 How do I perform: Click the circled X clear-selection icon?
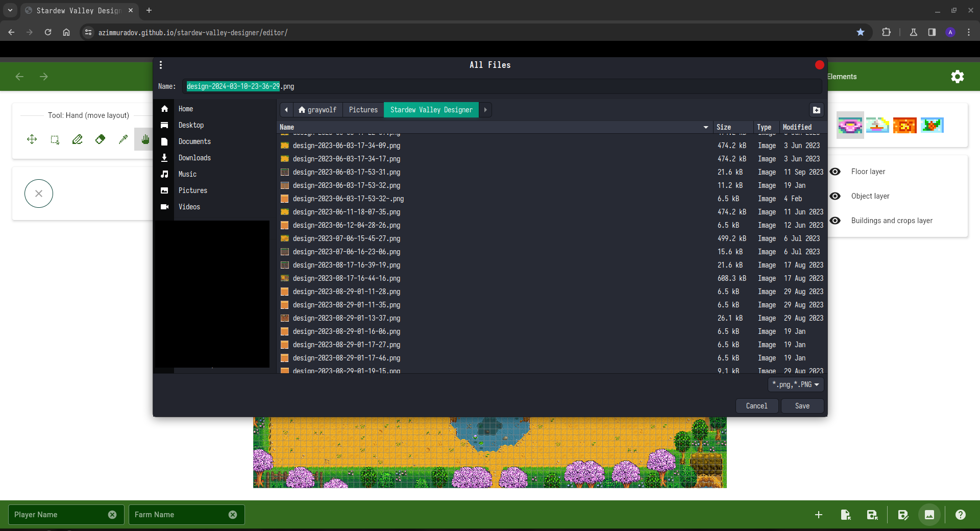(x=39, y=194)
